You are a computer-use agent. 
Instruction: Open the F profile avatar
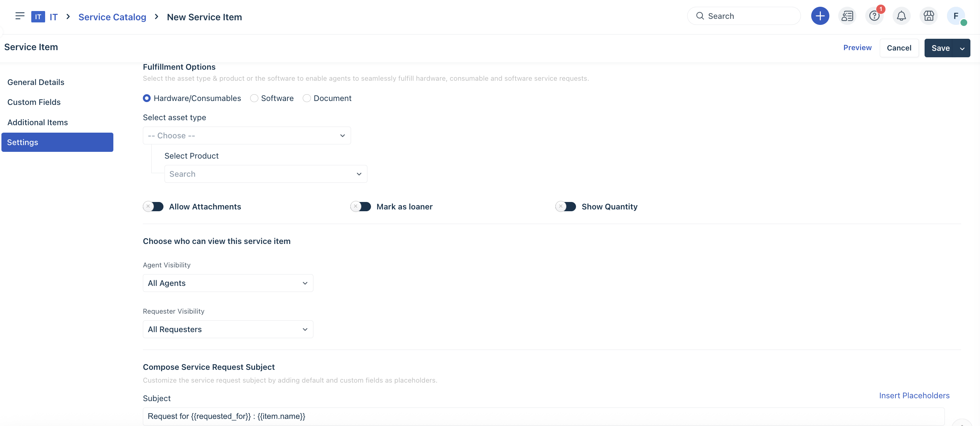click(955, 16)
